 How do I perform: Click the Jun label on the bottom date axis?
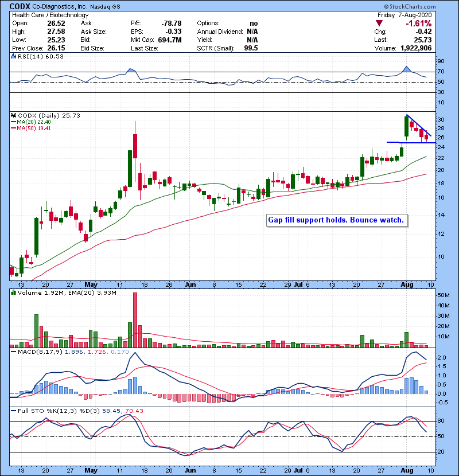[x=190, y=470]
